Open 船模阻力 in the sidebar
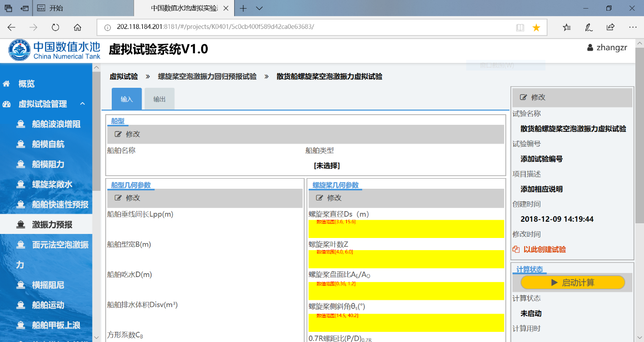644x342 pixels. click(x=48, y=164)
